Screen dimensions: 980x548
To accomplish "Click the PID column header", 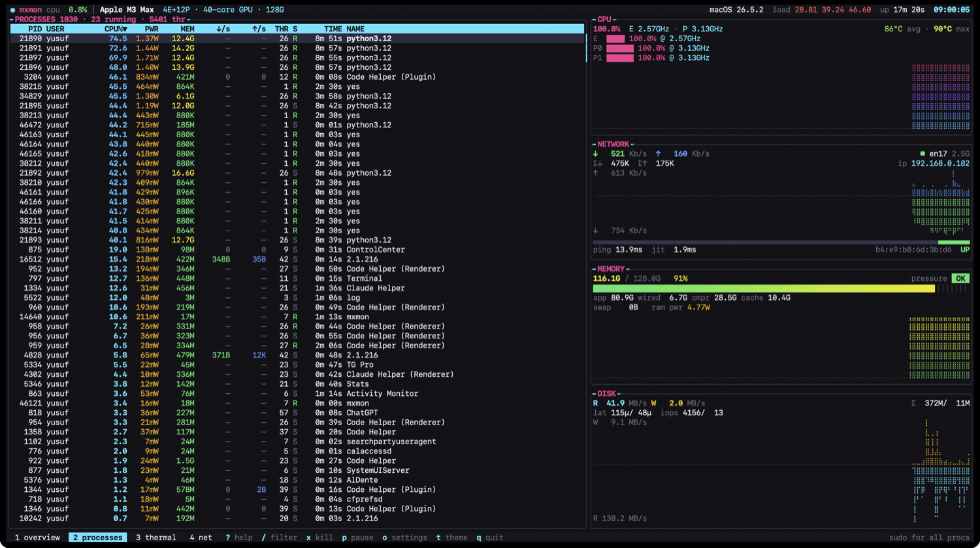I will click(x=35, y=29).
